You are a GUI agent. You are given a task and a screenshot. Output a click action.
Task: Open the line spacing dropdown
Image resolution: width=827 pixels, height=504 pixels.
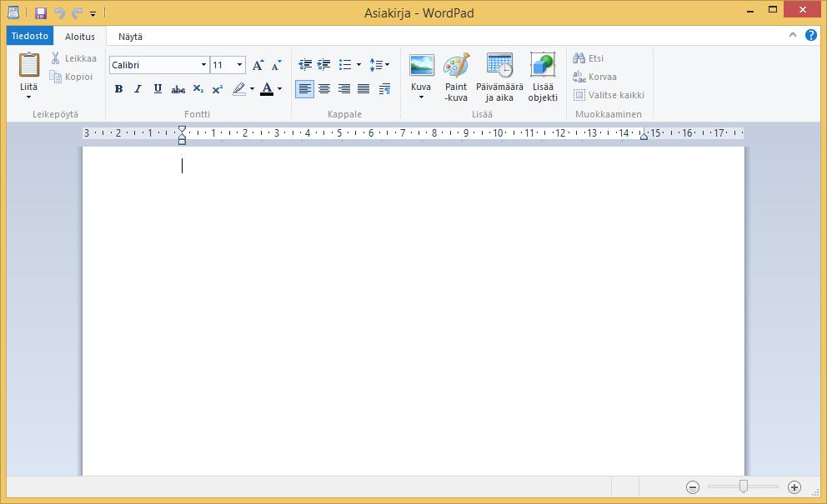379,65
